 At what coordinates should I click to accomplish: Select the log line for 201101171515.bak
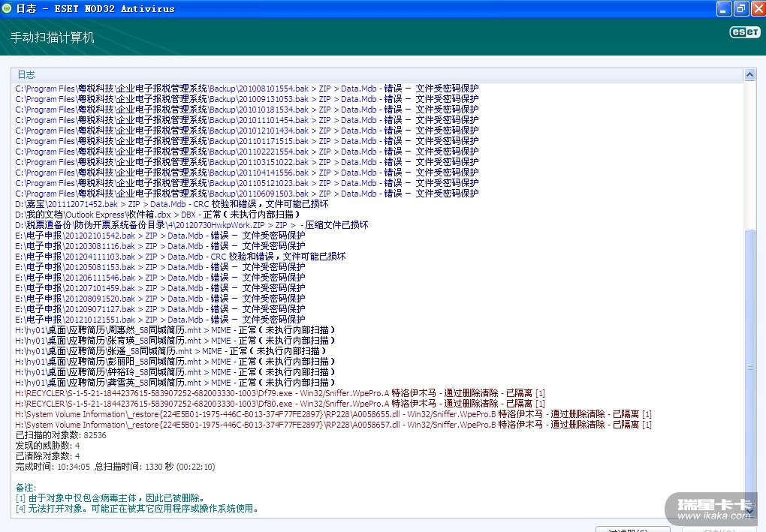247,141
